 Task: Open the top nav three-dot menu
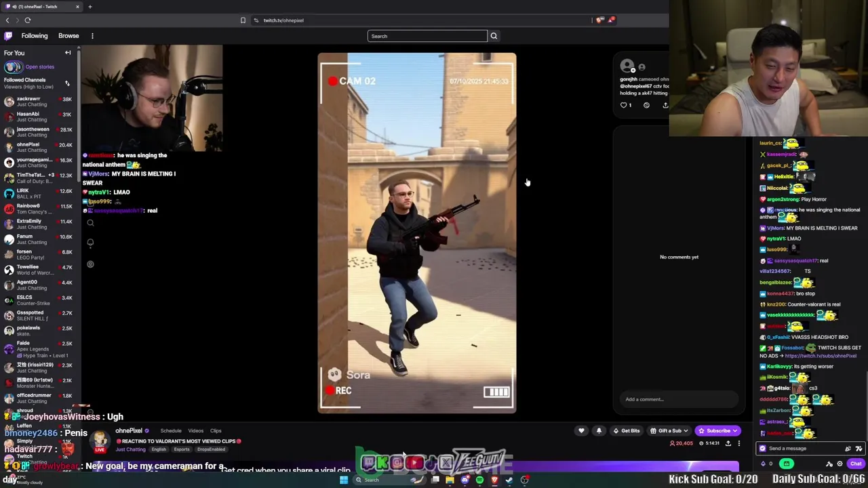[x=92, y=36]
